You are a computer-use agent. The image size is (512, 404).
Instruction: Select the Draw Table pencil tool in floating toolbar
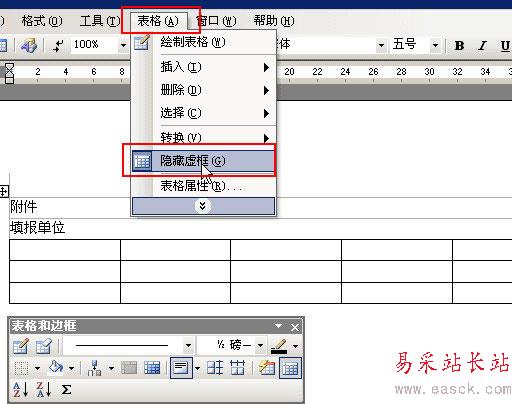(20, 346)
